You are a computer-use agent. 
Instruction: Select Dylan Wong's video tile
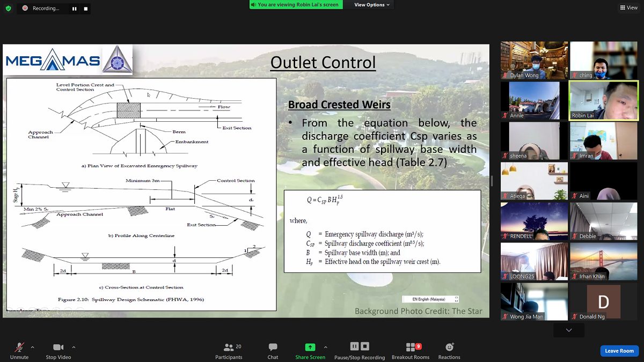pos(534,61)
